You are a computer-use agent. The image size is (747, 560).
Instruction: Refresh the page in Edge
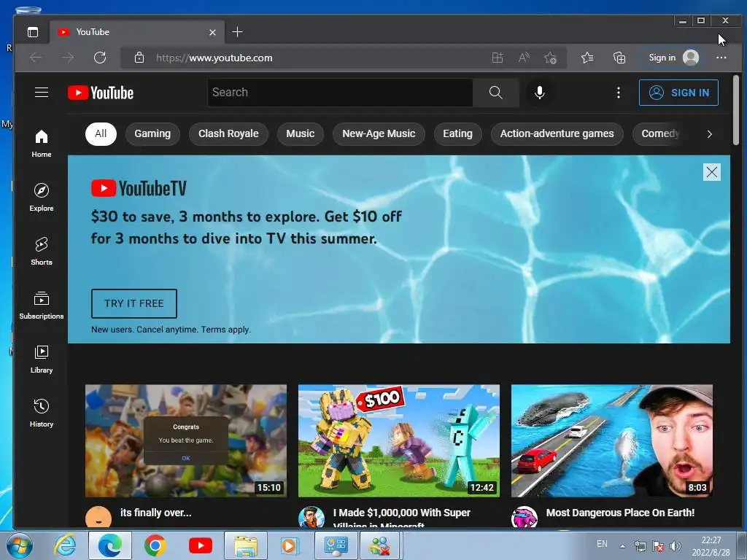99,58
